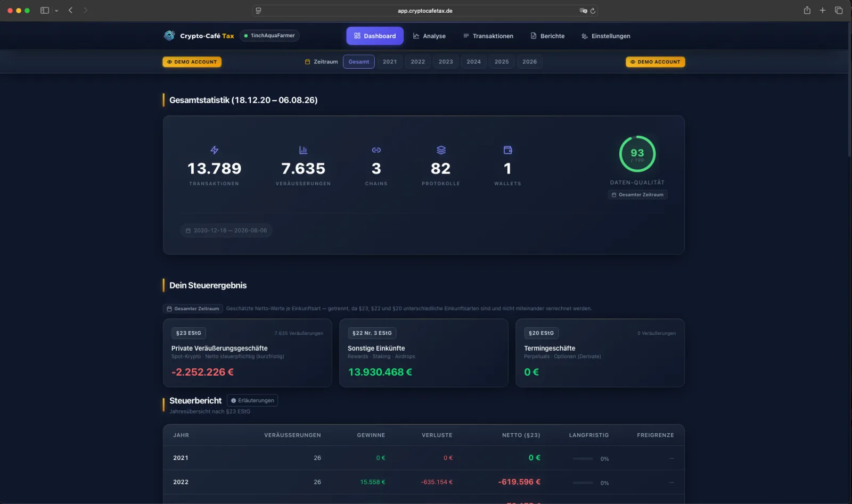Click the lightning bolt Transaktionen icon
852x504 pixels.
[x=214, y=150]
